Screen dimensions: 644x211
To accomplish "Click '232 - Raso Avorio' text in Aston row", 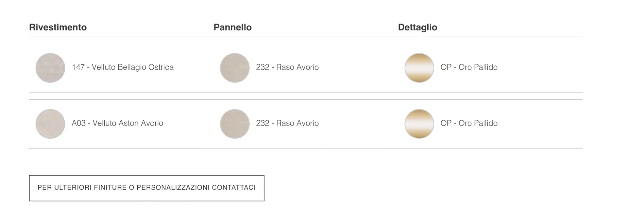I will [287, 123].
